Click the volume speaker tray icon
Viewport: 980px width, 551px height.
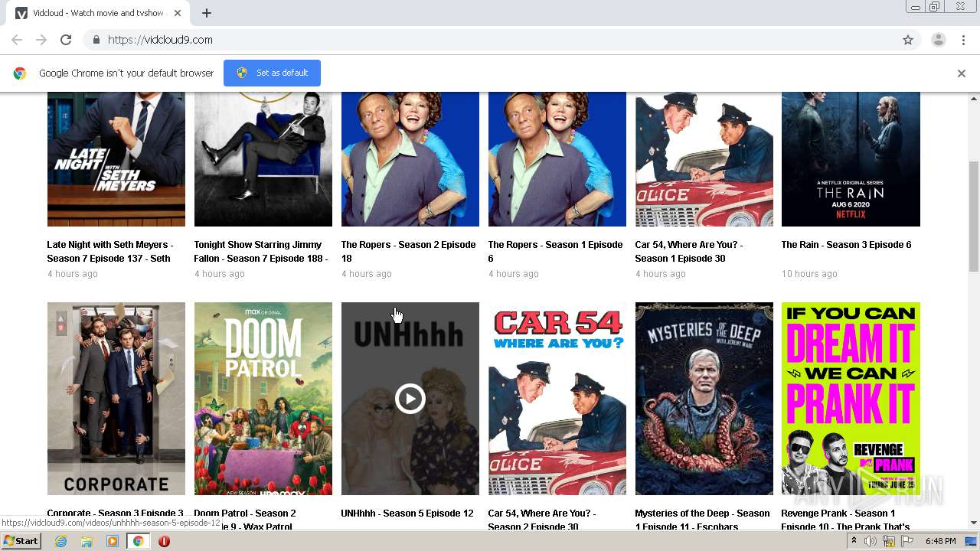point(871,541)
